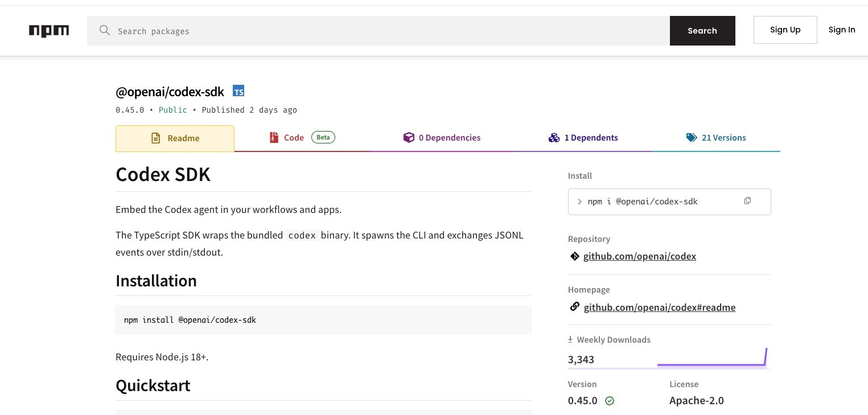The height and width of the screenshot is (415, 868).
Task: Open the Readme tab
Action: pyautogui.click(x=175, y=138)
